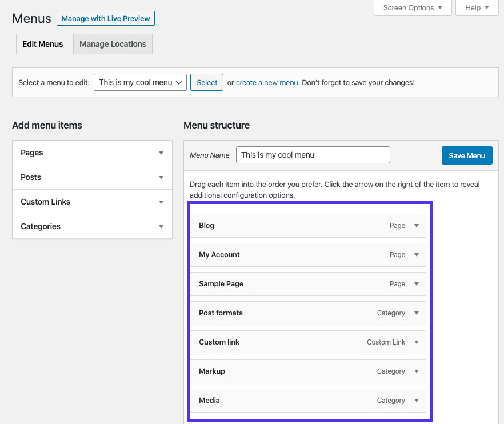Open the Screen Options dropdown
The image size is (504, 424).
tap(412, 7)
